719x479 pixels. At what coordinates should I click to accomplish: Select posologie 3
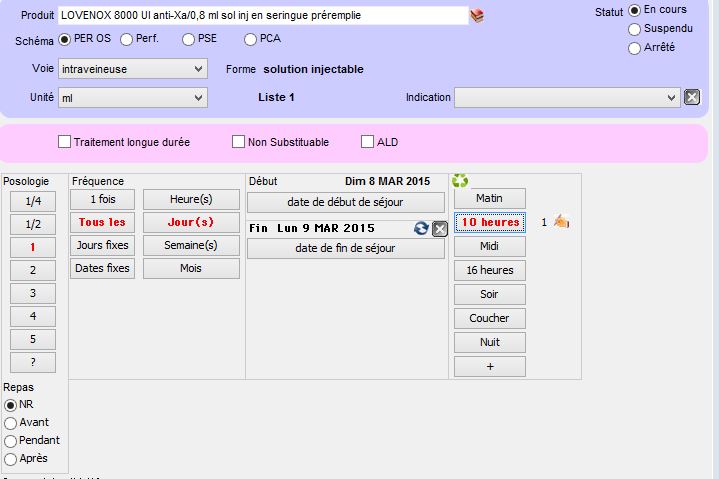(x=33, y=293)
